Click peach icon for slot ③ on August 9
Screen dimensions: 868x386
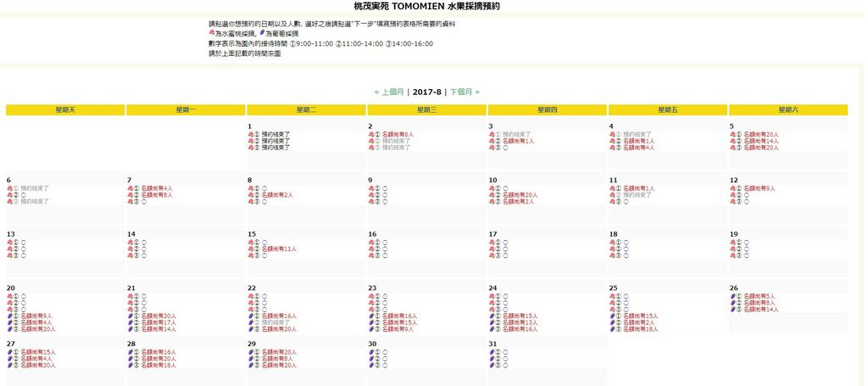[x=370, y=202]
